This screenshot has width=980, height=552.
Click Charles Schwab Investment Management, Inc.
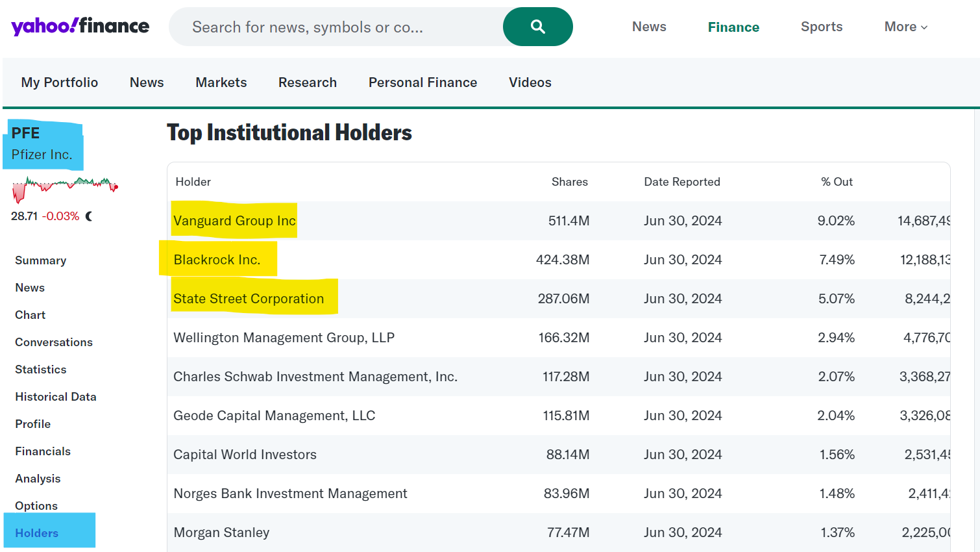[x=315, y=377]
